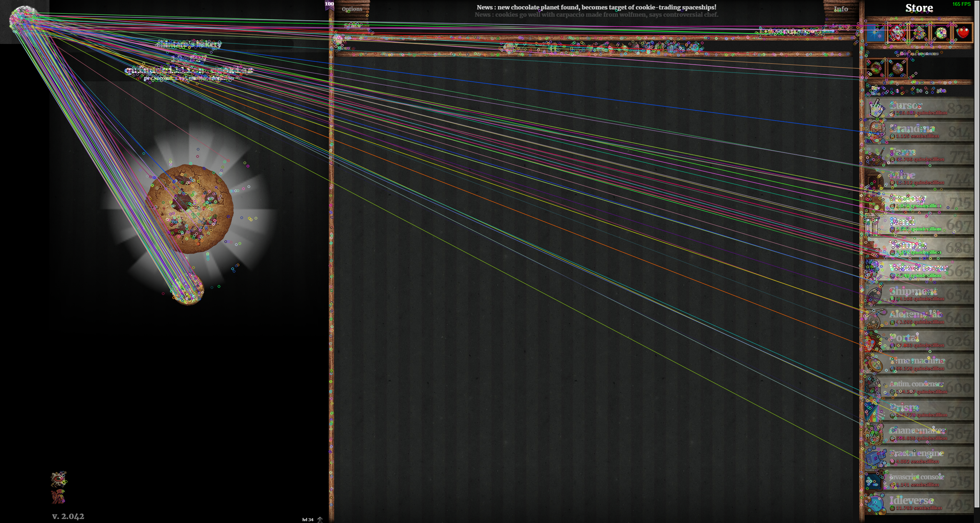Click the level-up arrow beside lvl 34
The image size is (980, 523).
[320, 519]
